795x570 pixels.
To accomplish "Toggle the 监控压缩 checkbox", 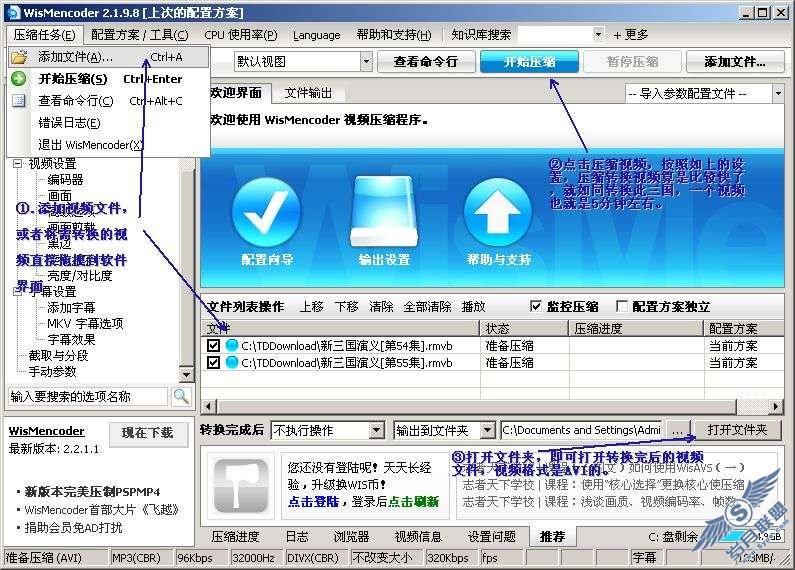I will point(535,306).
